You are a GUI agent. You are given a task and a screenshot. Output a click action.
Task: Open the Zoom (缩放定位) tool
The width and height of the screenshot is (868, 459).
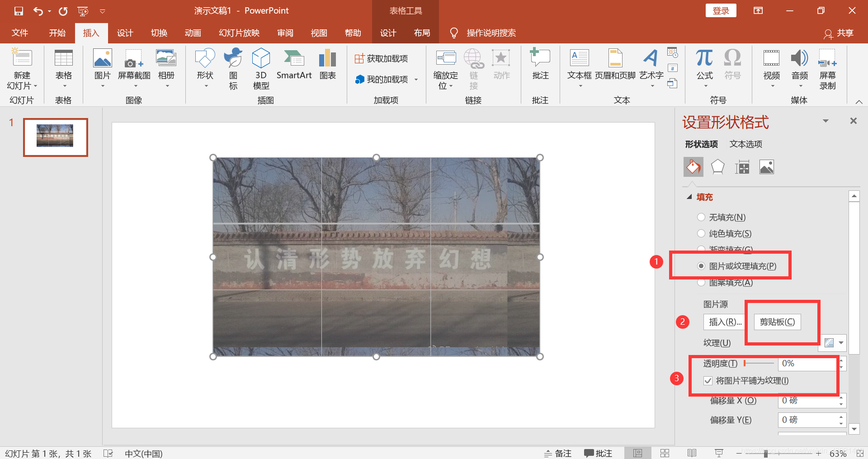pyautogui.click(x=445, y=69)
